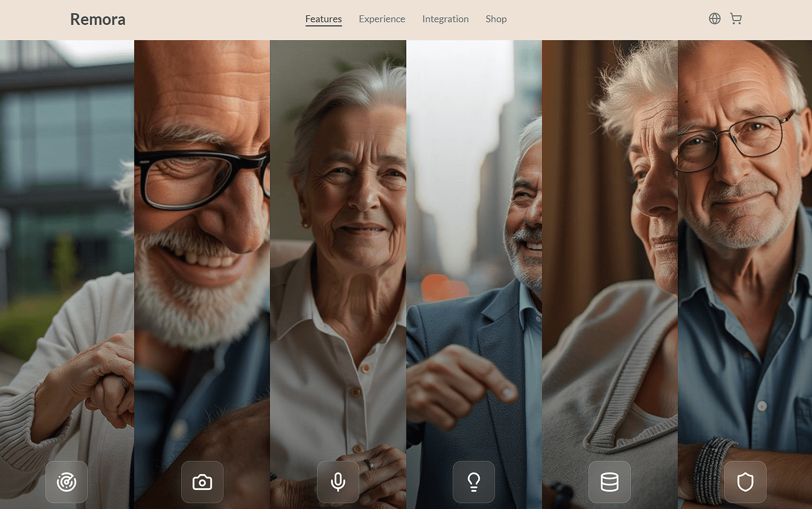Select the lightbulb feature icon
The width and height of the screenshot is (812, 509).
coord(474,482)
